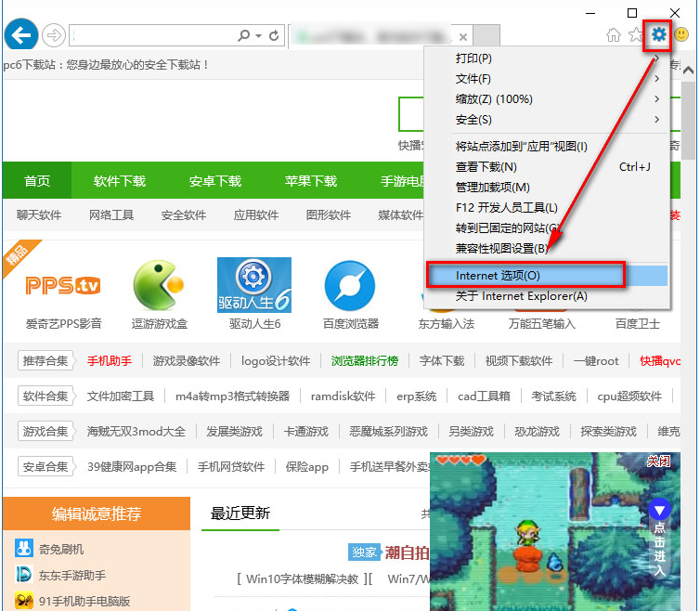Click the 手机助手 red link

[x=110, y=361]
